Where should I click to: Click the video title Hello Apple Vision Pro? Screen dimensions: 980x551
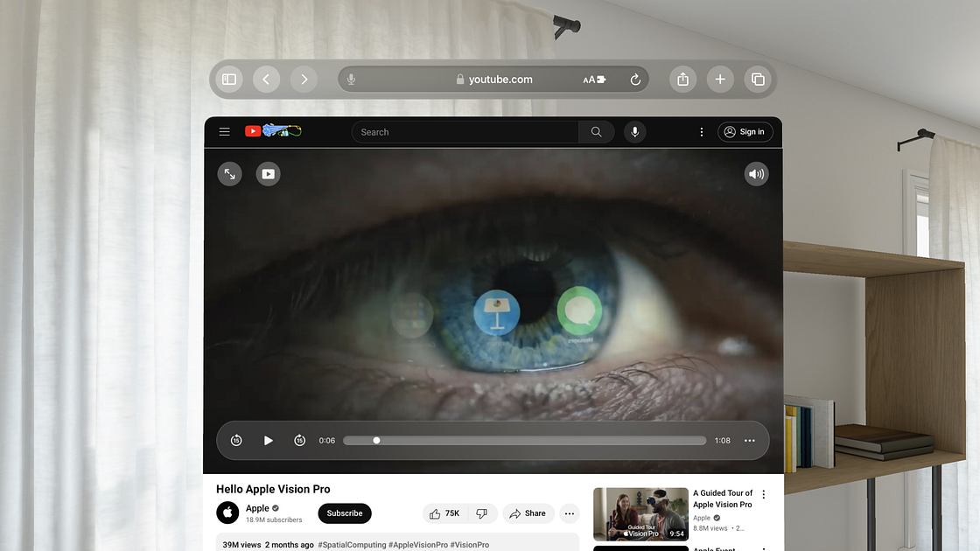click(273, 489)
